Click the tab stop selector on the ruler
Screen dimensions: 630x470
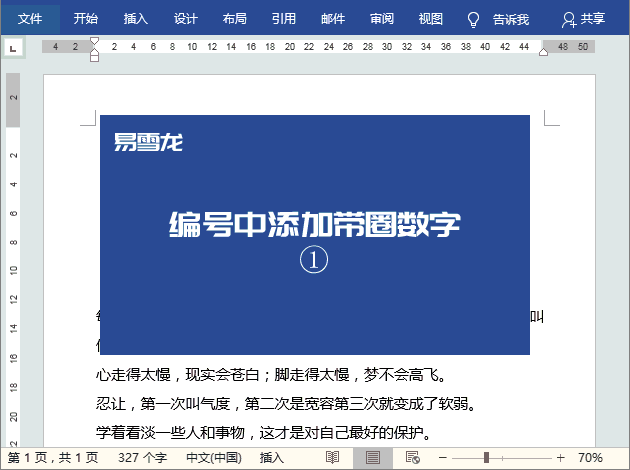click(13, 48)
